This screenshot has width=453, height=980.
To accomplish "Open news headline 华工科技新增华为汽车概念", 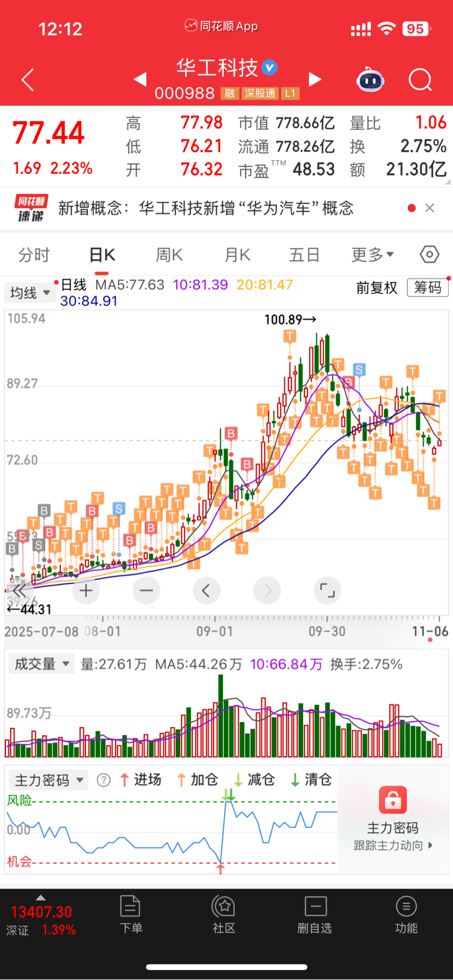I will (206, 208).
